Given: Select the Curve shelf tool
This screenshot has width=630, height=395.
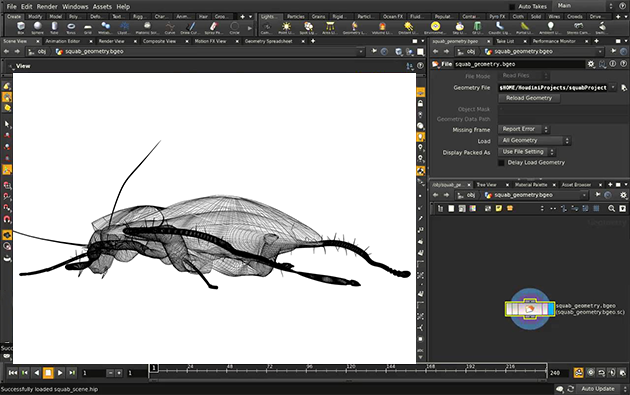Looking at the screenshot, I should point(170,28).
